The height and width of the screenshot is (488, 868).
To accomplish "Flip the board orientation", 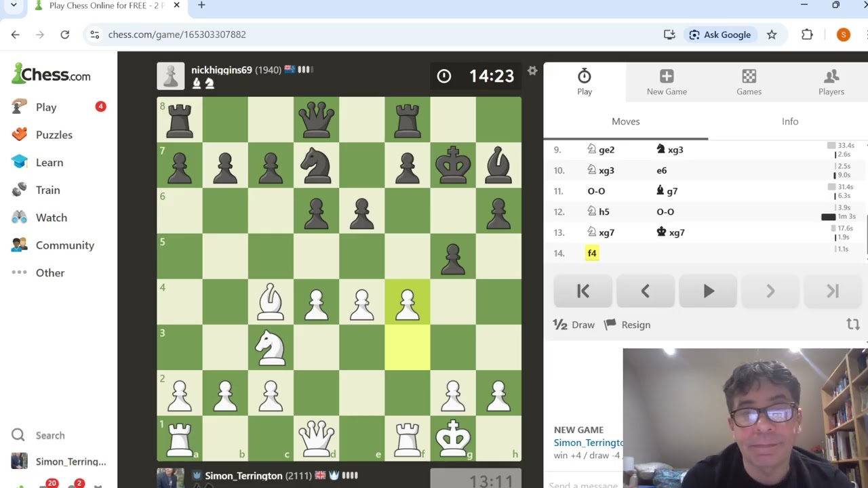I will pos(853,325).
